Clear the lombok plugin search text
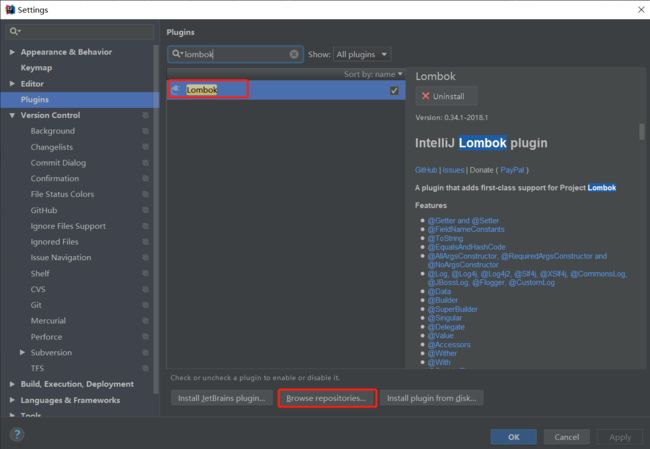The height and width of the screenshot is (449, 650). [x=294, y=54]
